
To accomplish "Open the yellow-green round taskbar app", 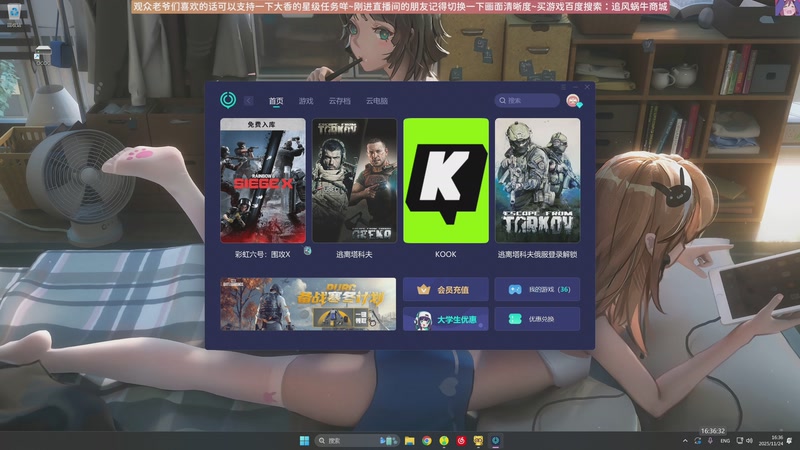I will click(x=444, y=440).
